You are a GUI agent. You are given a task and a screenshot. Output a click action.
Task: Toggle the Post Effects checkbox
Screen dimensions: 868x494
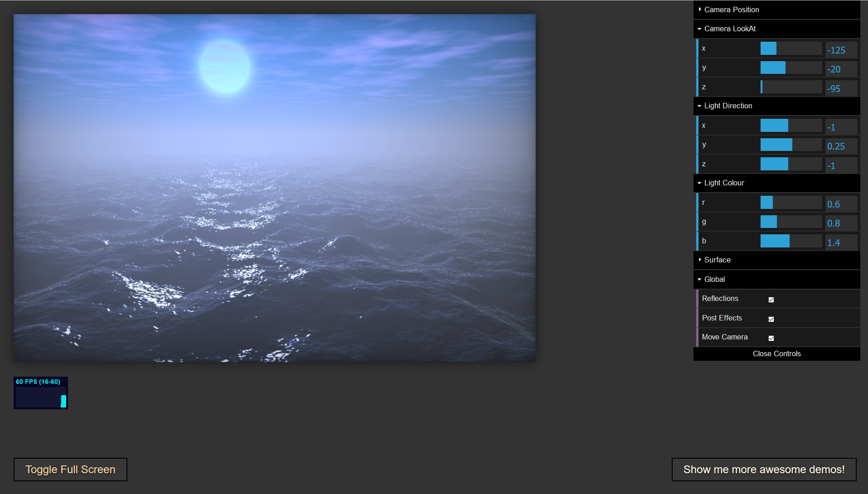pos(771,319)
